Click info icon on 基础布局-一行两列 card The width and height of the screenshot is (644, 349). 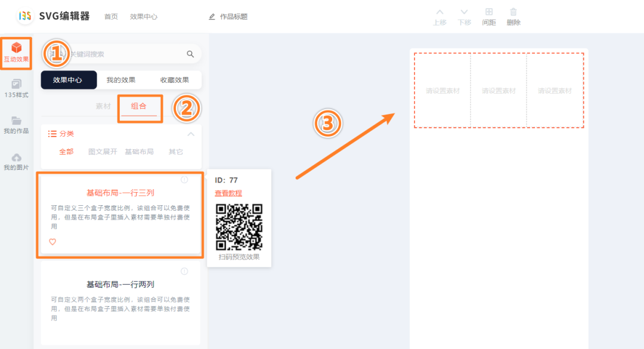(184, 271)
